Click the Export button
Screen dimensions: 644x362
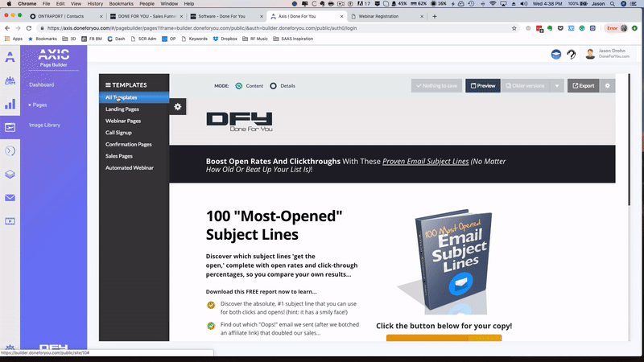[583, 86]
